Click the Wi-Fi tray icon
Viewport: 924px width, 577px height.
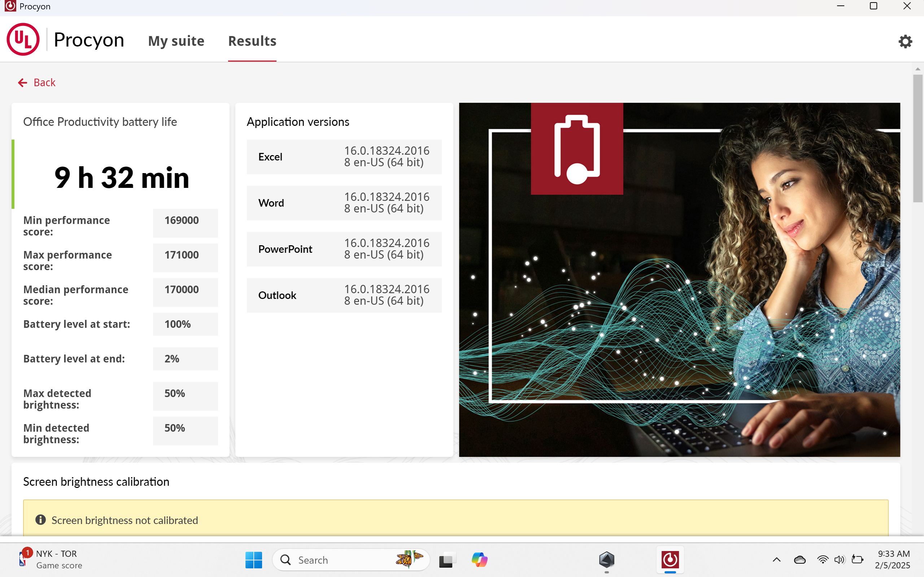[x=822, y=560]
